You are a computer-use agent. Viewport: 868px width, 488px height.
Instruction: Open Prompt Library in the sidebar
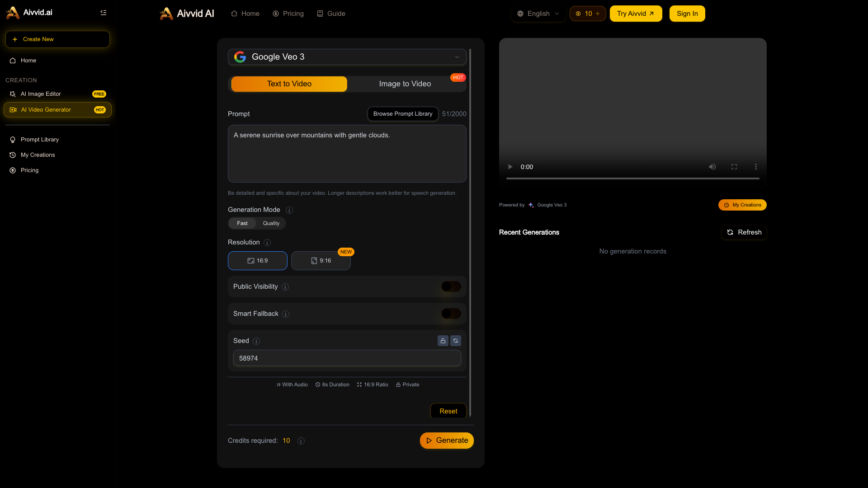(x=57, y=140)
